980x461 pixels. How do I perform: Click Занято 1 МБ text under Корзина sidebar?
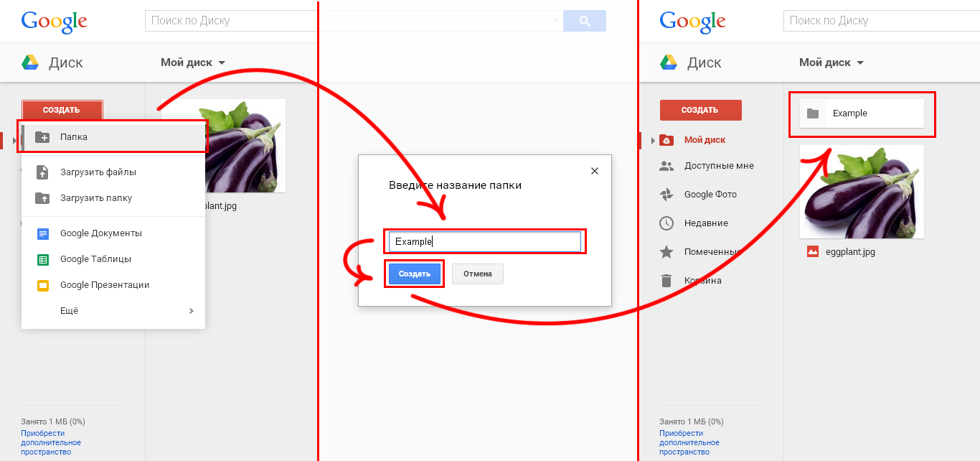click(692, 422)
